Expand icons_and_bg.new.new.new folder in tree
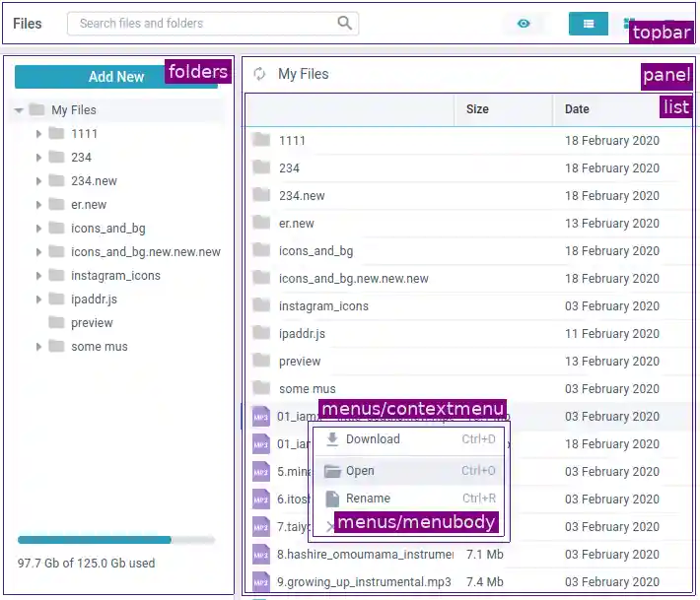The height and width of the screenshot is (600, 700). [38, 251]
